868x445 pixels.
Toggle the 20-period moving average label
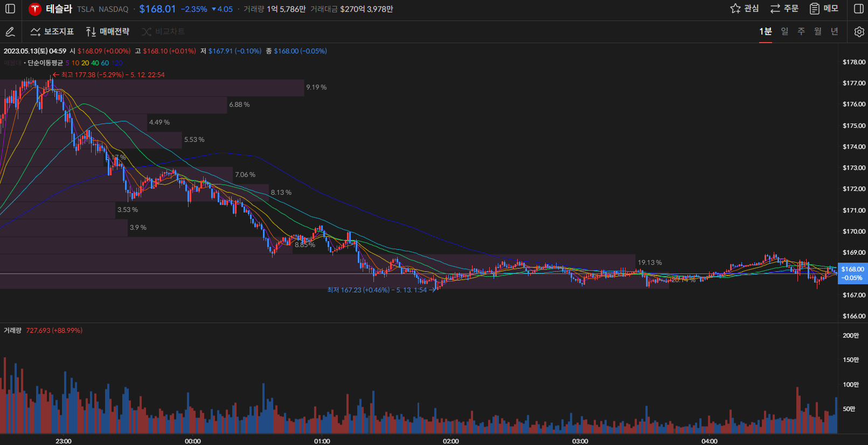tap(85, 63)
